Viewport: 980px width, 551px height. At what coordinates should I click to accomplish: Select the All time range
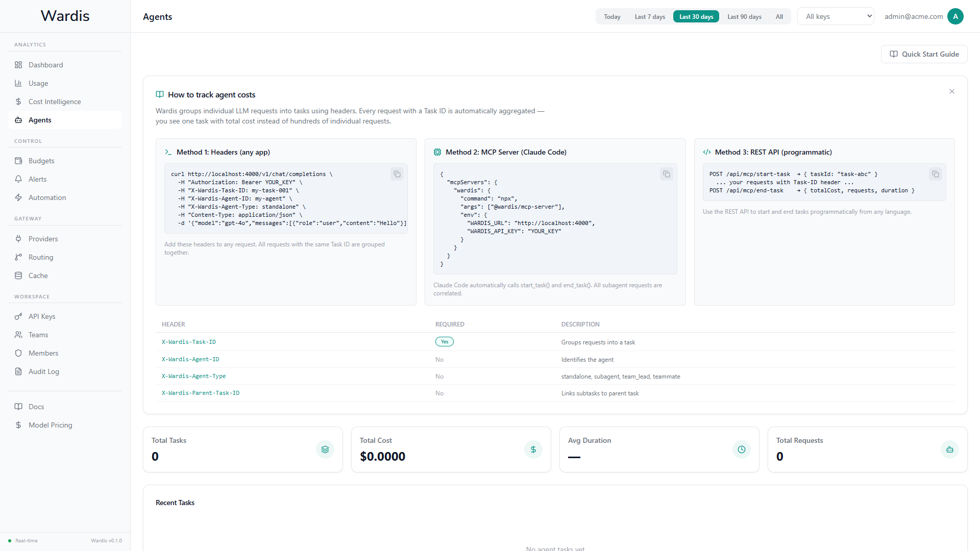pyautogui.click(x=779, y=17)
